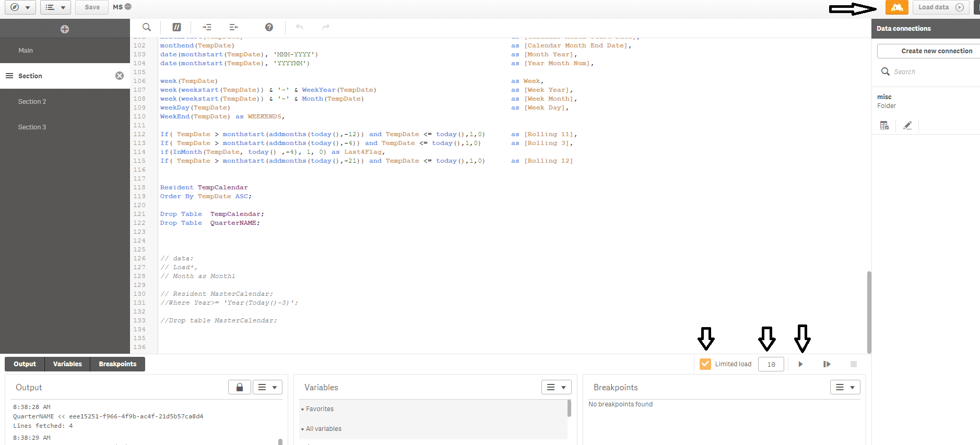Click the 'Resident TempCalendar' script line
980x445 pixels.
coord(204,187)
